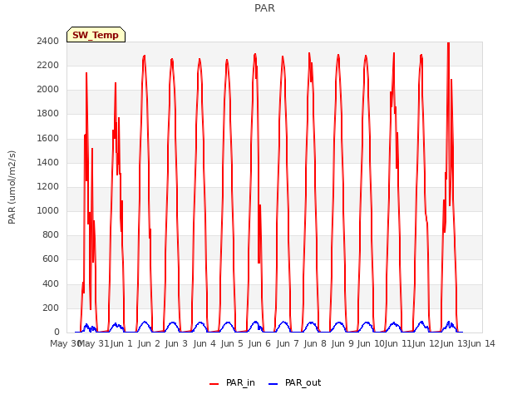The image size is (532, 399).
Task: Click the 400 y-axis tick label
Action: click(51, 283)
